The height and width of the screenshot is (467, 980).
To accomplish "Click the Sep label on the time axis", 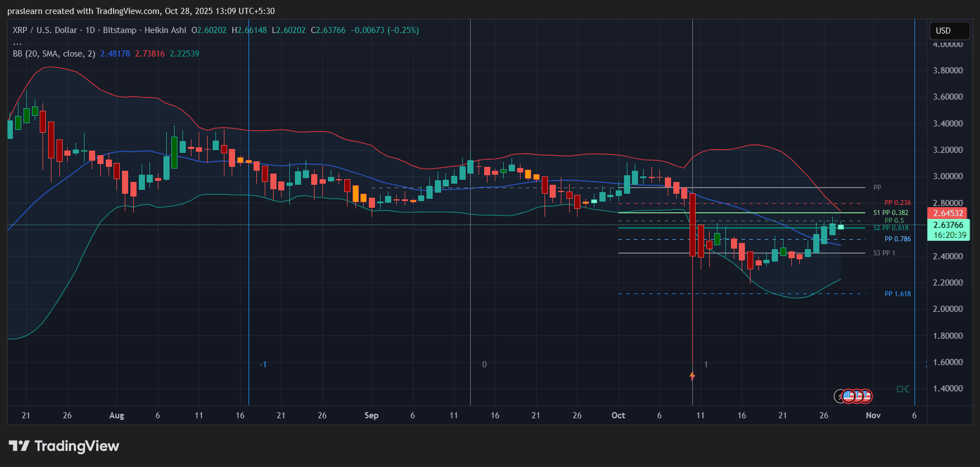I will (372, 415).
